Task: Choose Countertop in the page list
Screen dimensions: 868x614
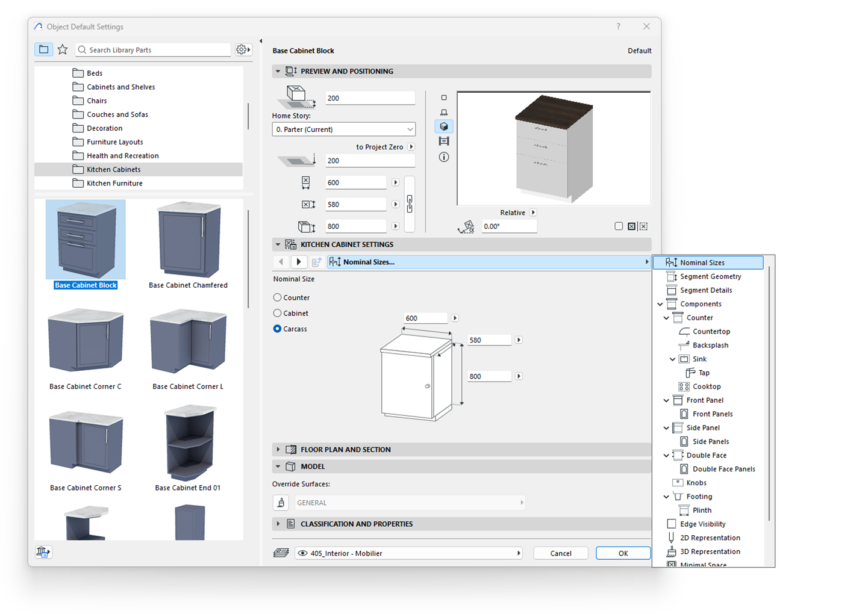Action: (711, 331)
